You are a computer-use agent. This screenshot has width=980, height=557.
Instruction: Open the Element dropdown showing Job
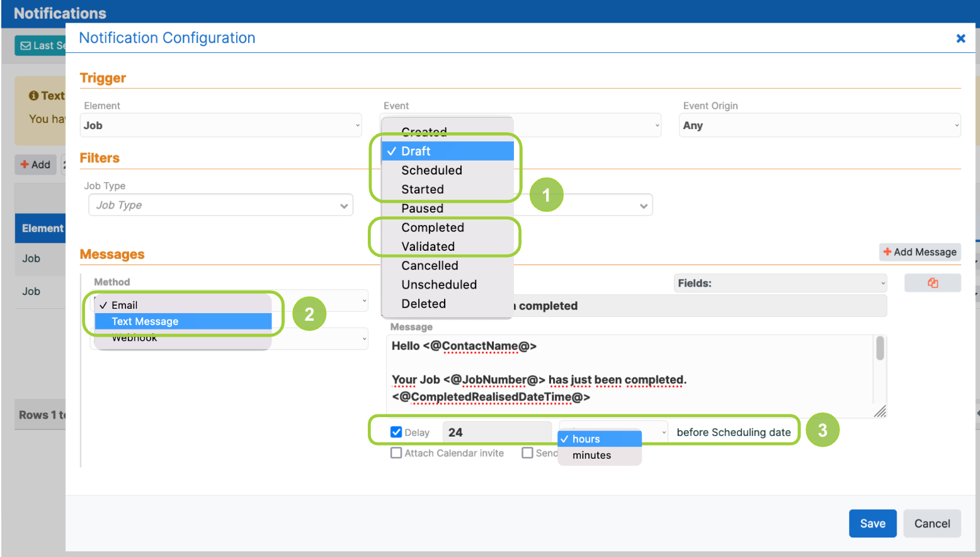[221, 125]
